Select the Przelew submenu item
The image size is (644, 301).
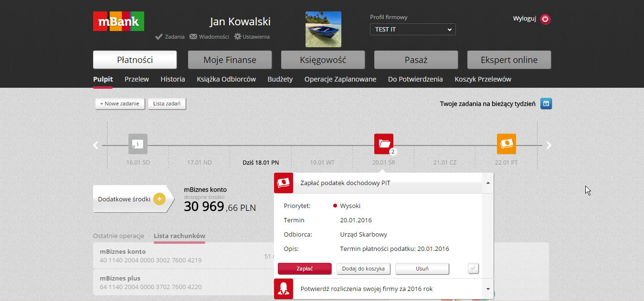pos(137,79)
